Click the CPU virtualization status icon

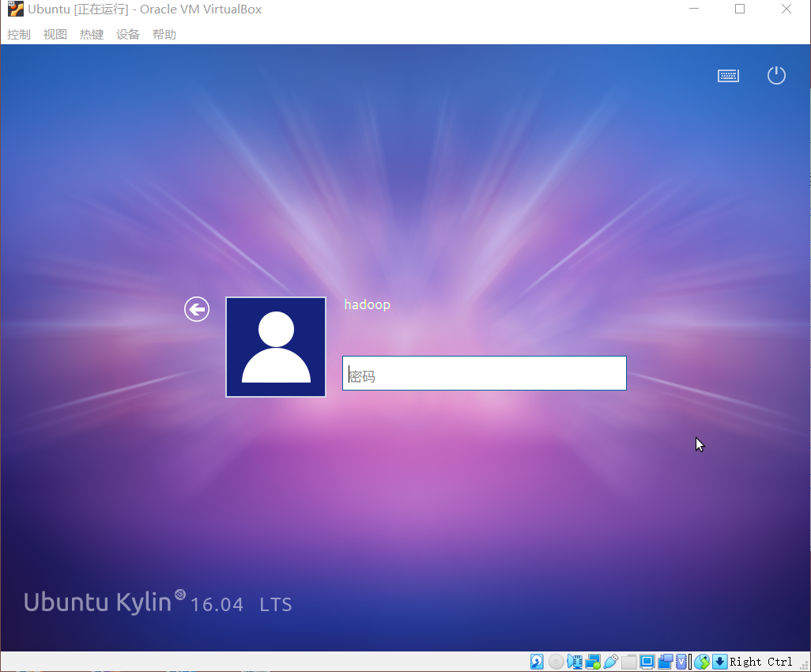click(x=681, y=662)
